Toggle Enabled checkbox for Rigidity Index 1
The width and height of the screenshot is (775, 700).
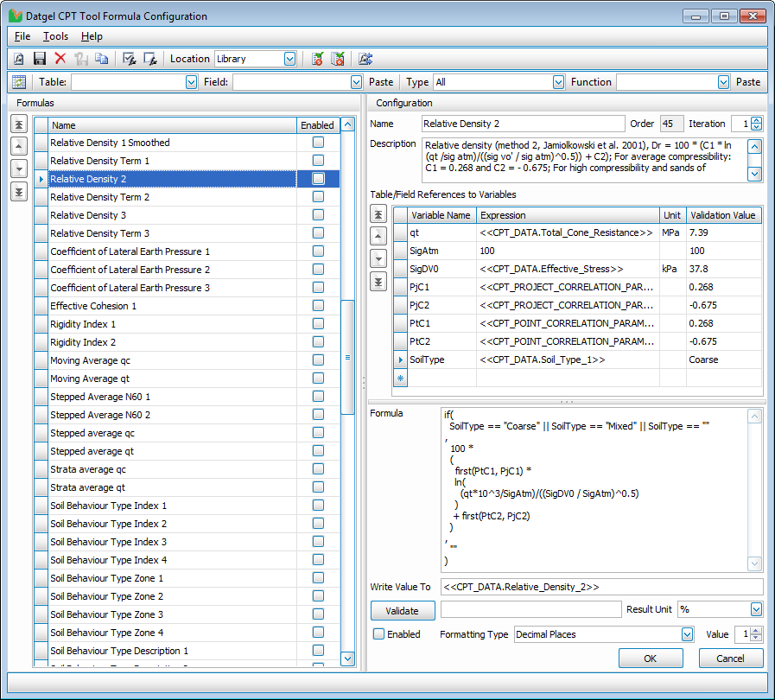click(318, 324)
